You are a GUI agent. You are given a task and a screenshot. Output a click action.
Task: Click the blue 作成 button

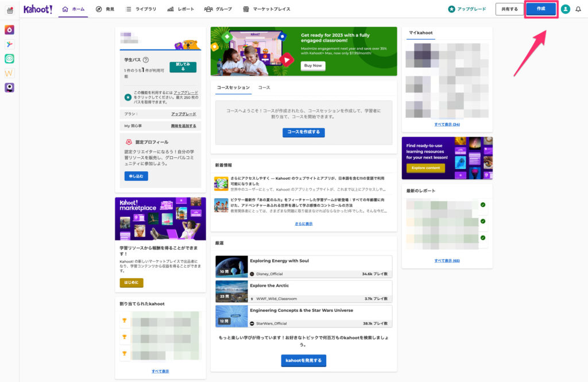(541, 9)
